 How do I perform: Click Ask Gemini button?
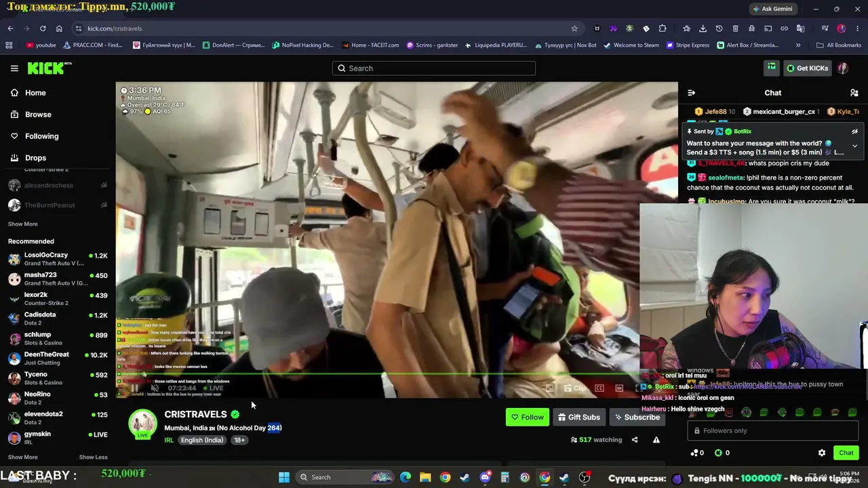(x=772, y=9)
